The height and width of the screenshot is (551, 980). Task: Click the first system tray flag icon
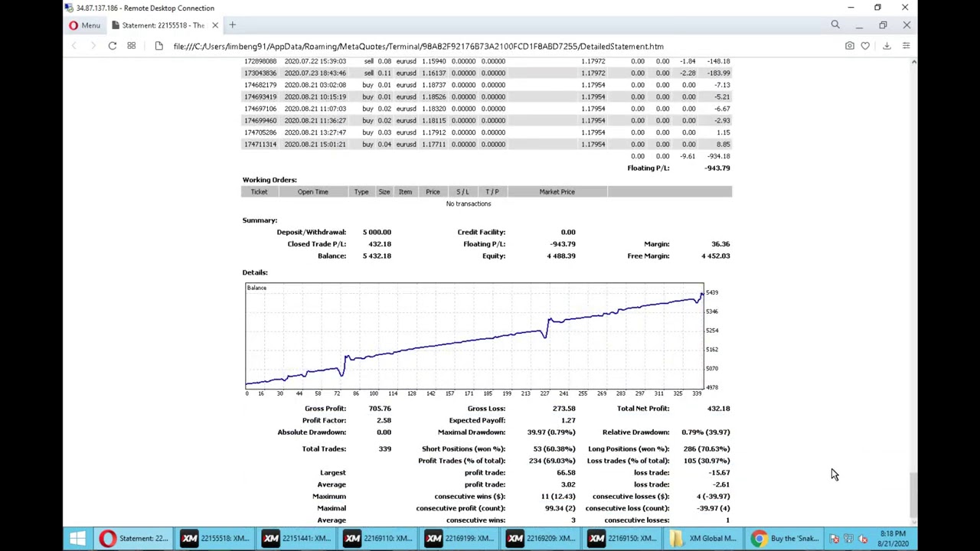835,539
